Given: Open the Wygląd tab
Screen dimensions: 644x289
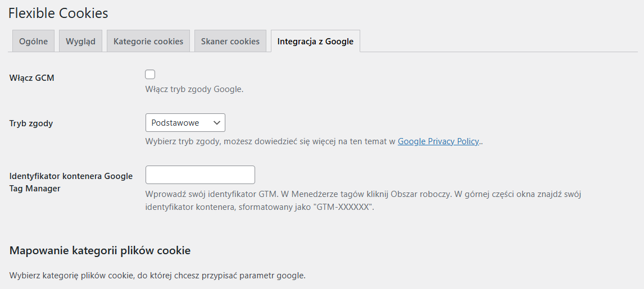Looking at the screenshot, I should click(x=80, y=41).
